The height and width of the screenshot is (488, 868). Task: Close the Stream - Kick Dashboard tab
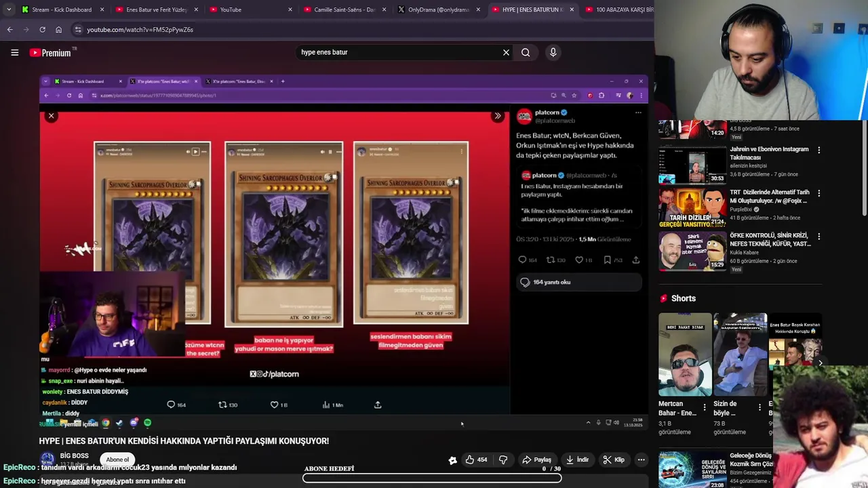coord(102,9)
